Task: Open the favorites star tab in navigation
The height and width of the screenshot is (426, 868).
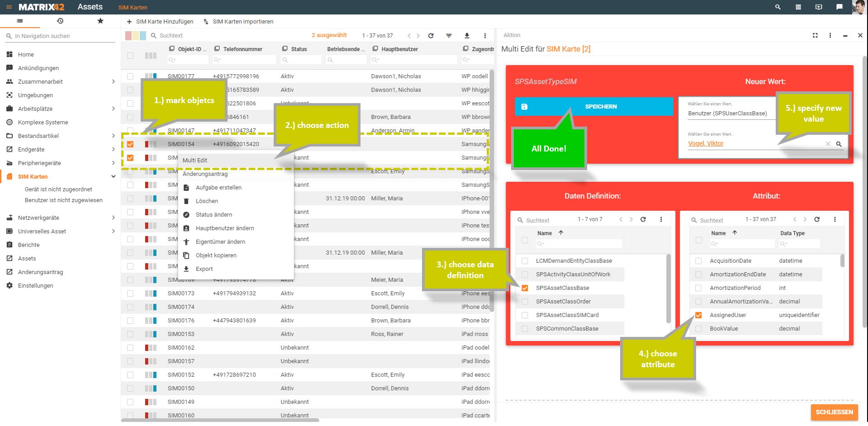Action: (100, 21)
